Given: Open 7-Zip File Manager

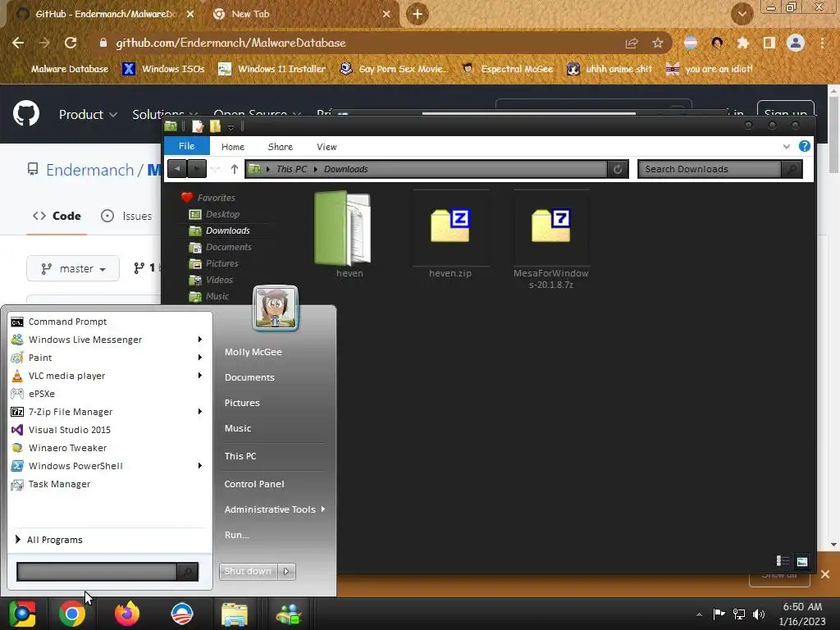Looking at the screenshot, I should click(x=71, y=412).
